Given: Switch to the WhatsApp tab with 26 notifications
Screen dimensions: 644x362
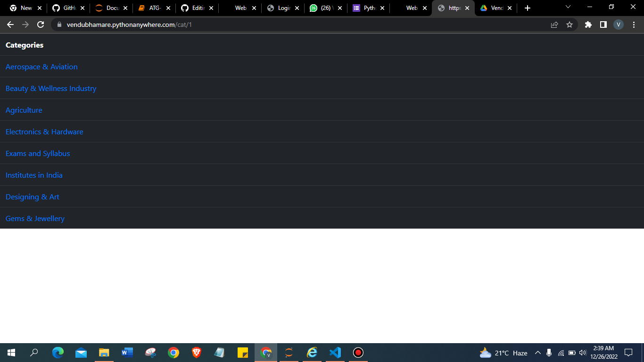Looking at the screenshot, I should point(325,8).
